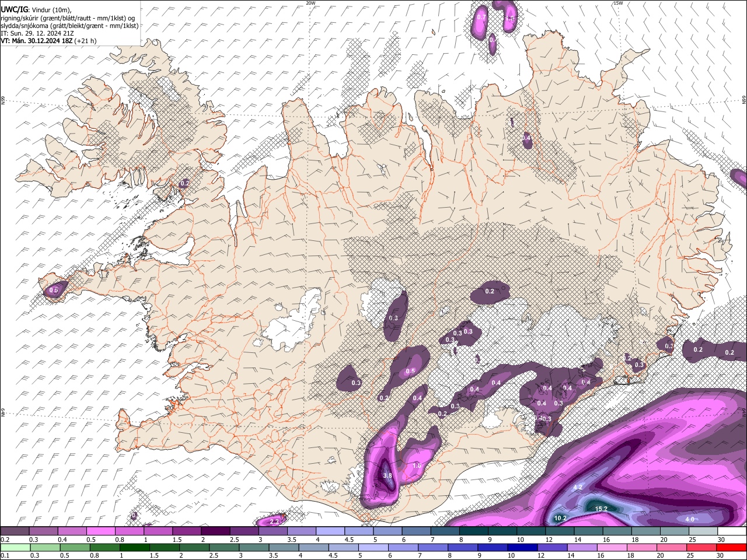Click the bright pink 0.5 snow legend swatch
Screen dimensions: 747x560
[100, 531]
